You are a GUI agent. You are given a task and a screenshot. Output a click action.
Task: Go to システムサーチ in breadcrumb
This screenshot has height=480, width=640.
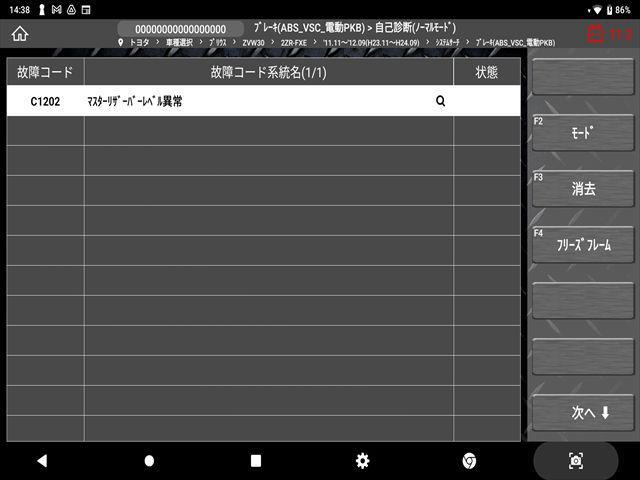point(447,42)
